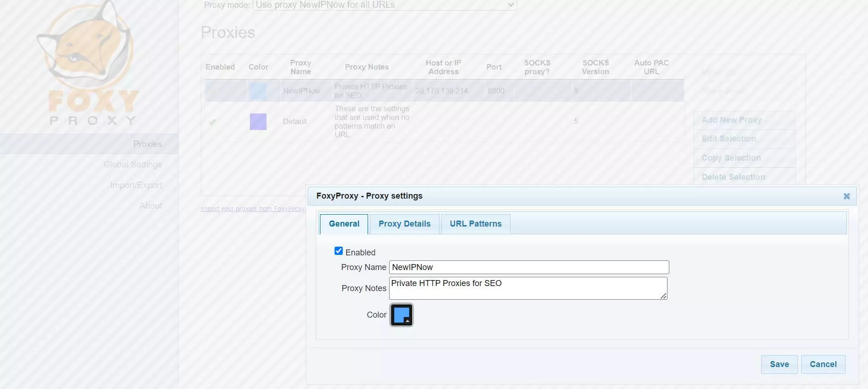Click the Color column header

point(258,67)
